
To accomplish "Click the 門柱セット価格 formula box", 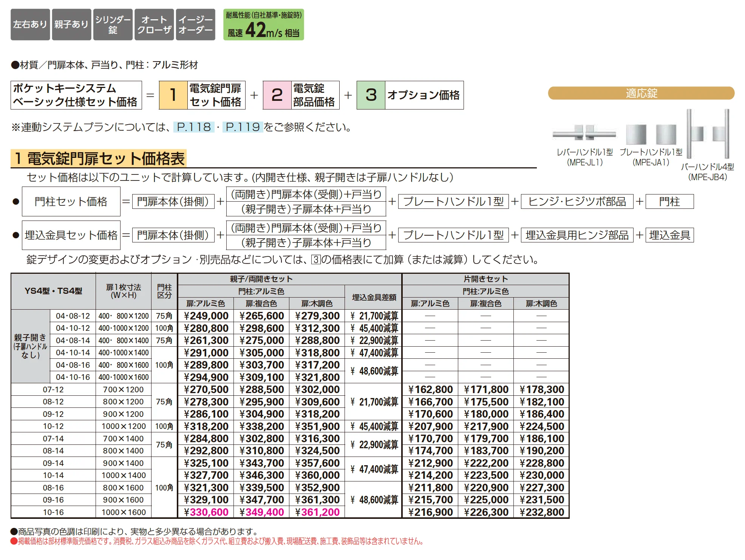I will 71,201.
